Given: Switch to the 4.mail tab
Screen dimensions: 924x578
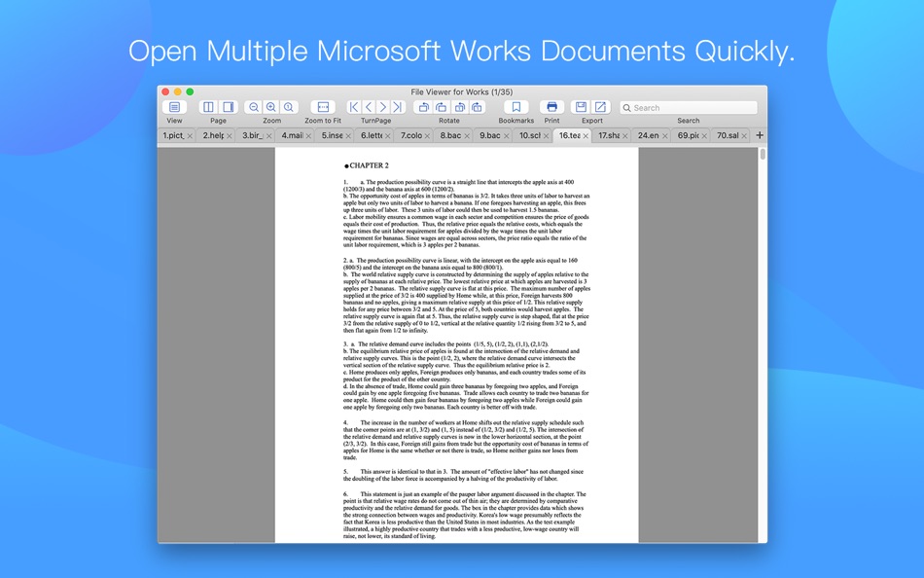Looking at the screenshot, I should pos(293,135).
